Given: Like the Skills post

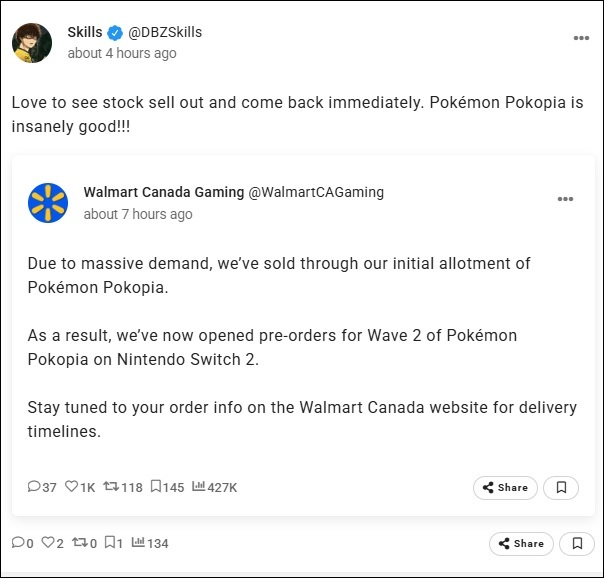Looking at the screenshot, I should (x=50, y=543).
